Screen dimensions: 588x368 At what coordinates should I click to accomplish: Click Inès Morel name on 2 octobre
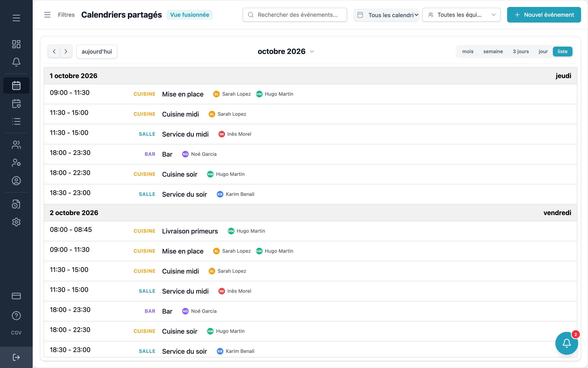click(x=239, y=291)
